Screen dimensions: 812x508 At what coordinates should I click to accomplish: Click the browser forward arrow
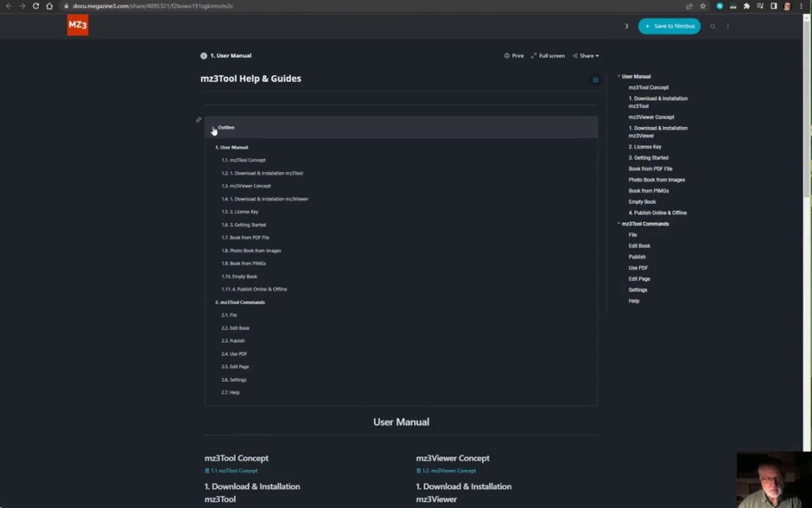click(22, 6)
